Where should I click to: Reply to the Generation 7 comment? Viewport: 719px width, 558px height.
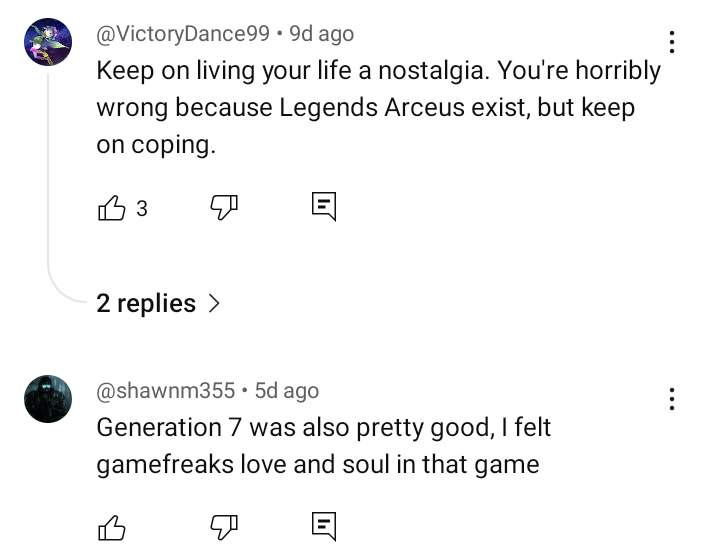(323, 527)
